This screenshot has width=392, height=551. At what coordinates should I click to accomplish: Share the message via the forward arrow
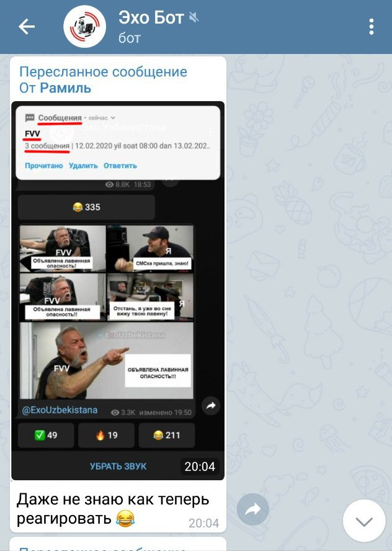click(x=253, y=509)
